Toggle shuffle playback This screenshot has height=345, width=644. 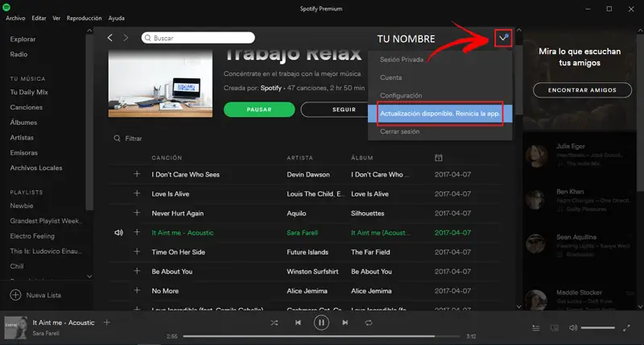(x=274, y=322)
